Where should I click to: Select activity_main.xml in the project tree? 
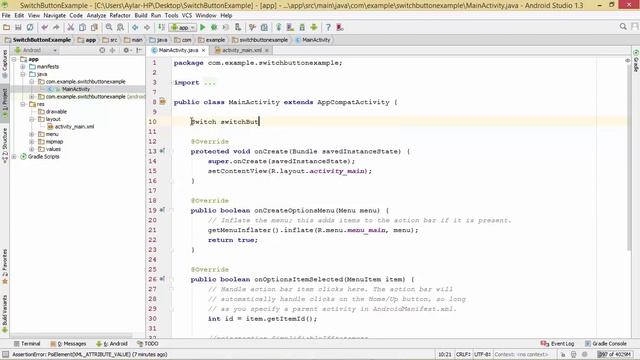click(74, 127)
